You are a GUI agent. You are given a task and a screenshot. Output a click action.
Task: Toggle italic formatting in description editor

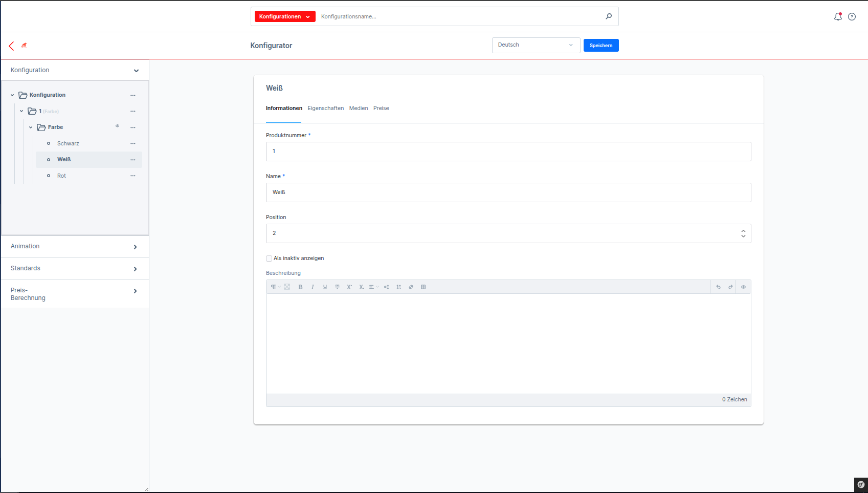click(313, 287)
